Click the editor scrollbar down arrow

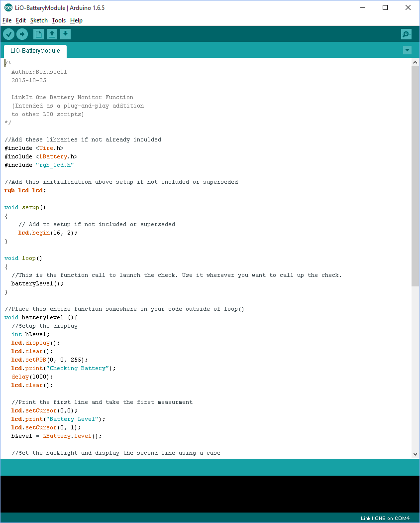click(x=415, y=454)
